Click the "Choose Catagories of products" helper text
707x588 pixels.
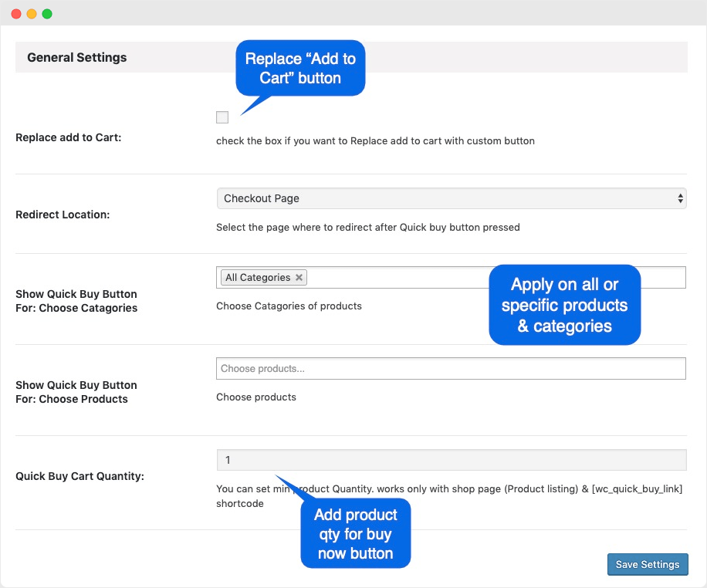click(289, 306)
